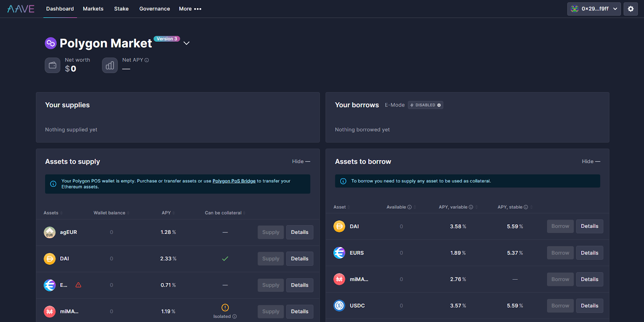Image resolution: width=644 pixels, height=322 pixels.
Task: Click the Polygon Market logo icon
Action: point(51,43)
